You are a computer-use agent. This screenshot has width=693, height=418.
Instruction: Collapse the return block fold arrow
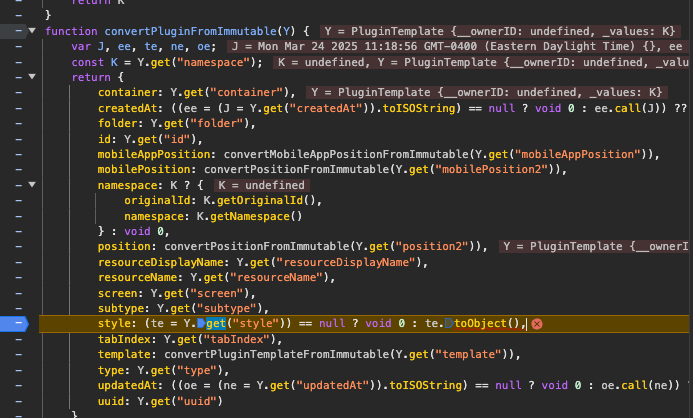32,76
